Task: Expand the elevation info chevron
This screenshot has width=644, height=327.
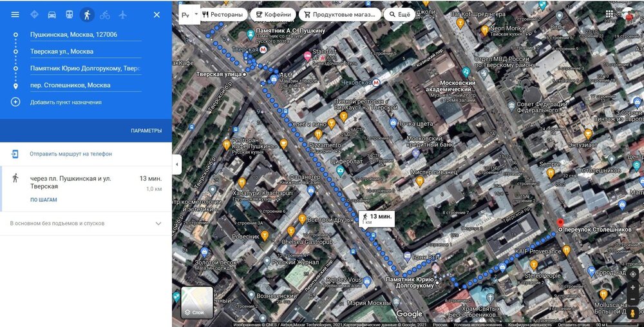Action: [x=158, y=224]
